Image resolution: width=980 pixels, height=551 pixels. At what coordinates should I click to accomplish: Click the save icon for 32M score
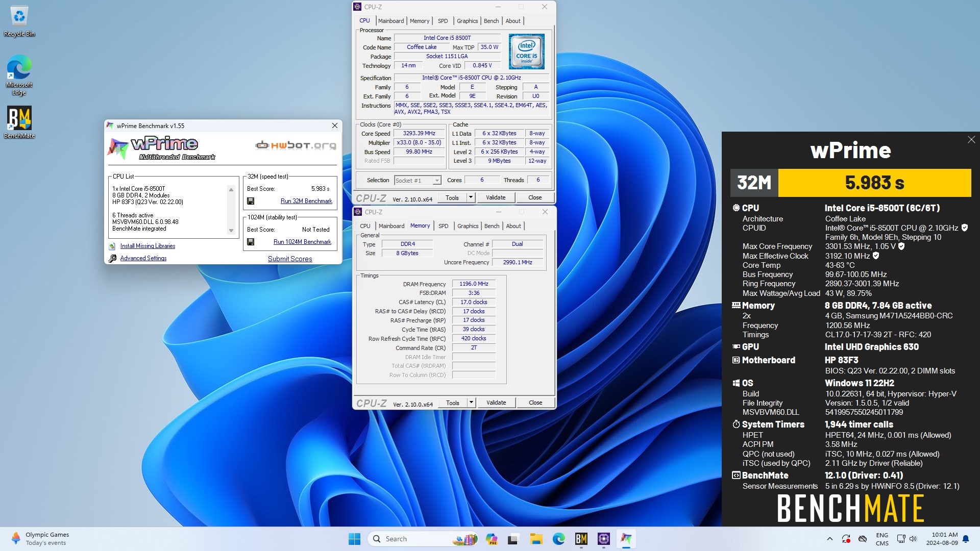point(251,201)
